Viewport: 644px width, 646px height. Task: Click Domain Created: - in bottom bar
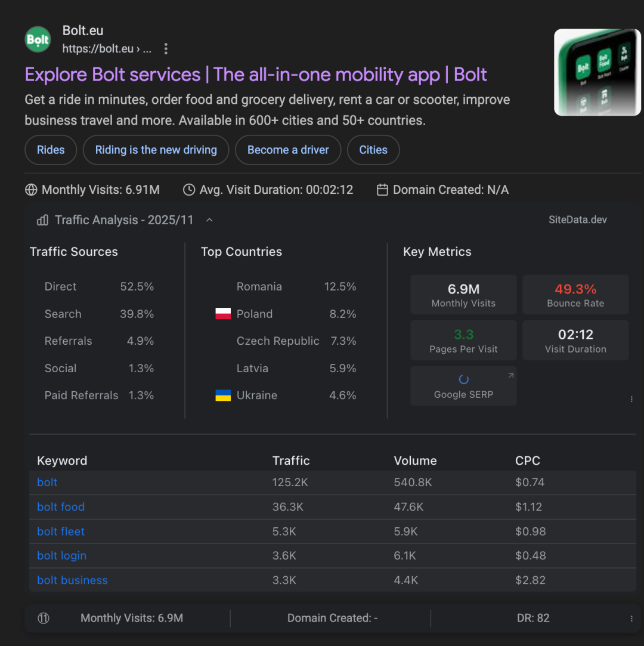tap(332, 618)
